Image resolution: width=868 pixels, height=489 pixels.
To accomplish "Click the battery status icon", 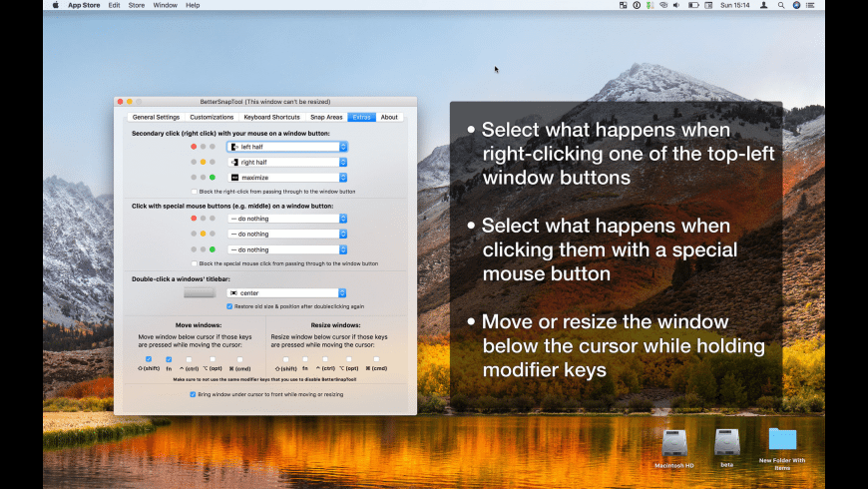I will pyautogui.click(x=693, y=5).
